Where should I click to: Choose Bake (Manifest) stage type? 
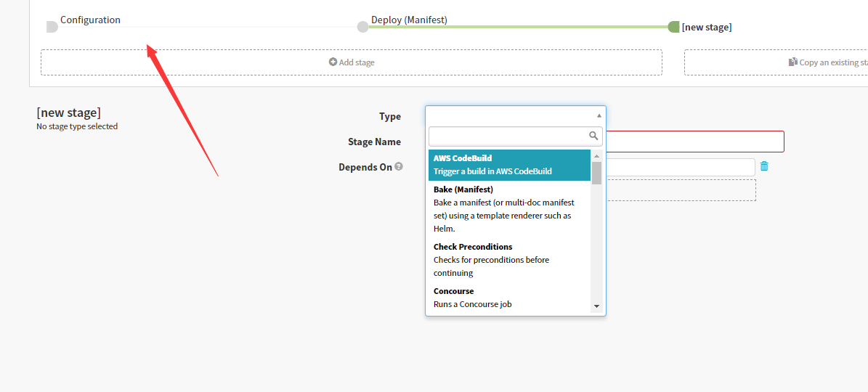(511, 209)
